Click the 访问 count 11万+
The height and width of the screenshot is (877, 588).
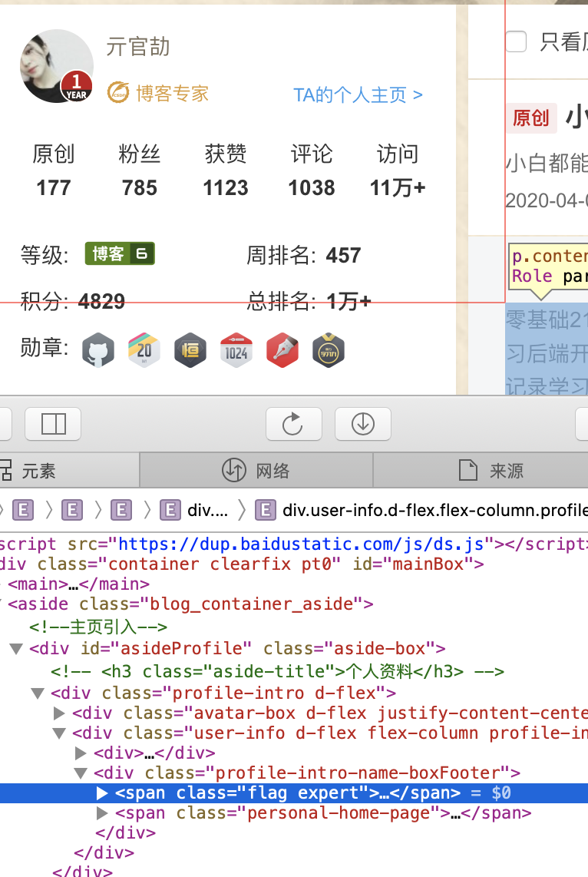[398, 188]
